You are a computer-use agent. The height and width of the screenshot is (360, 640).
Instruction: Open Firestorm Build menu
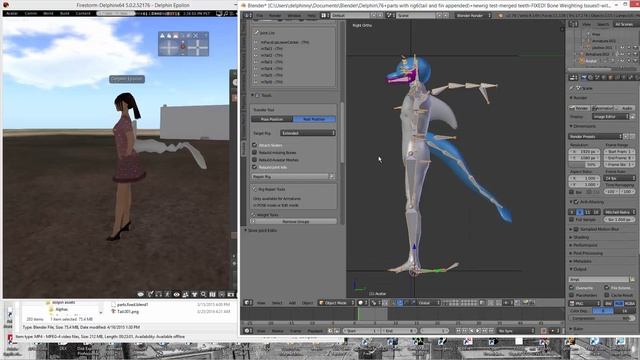coord(64,13)
